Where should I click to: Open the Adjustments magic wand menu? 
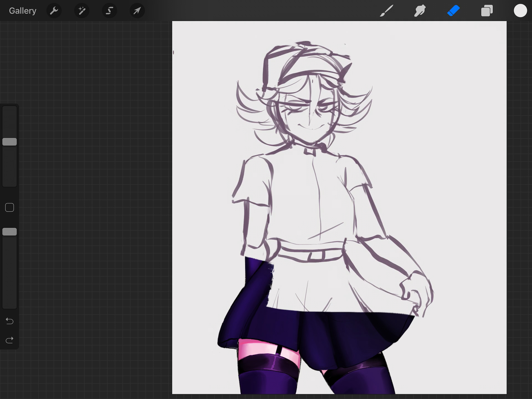[x=82, y=11]
